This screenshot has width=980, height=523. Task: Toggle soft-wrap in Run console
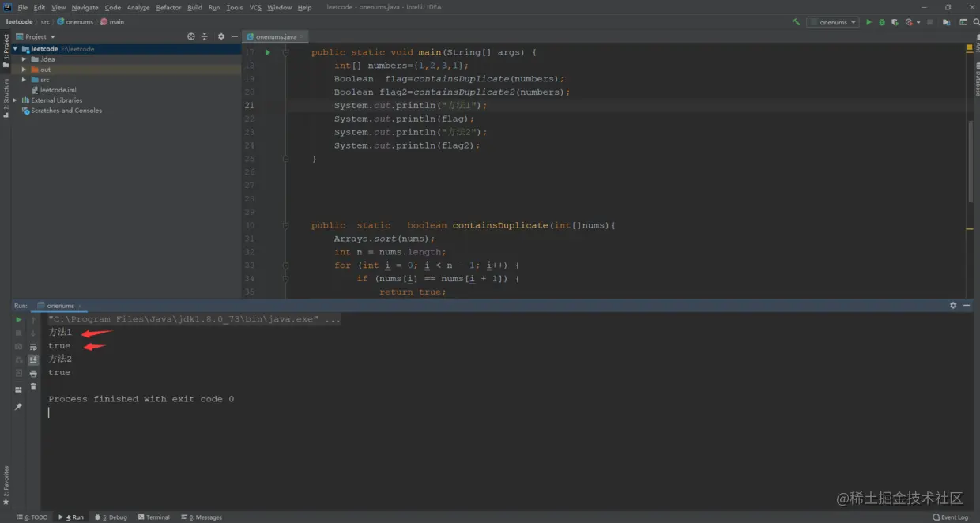33,347
